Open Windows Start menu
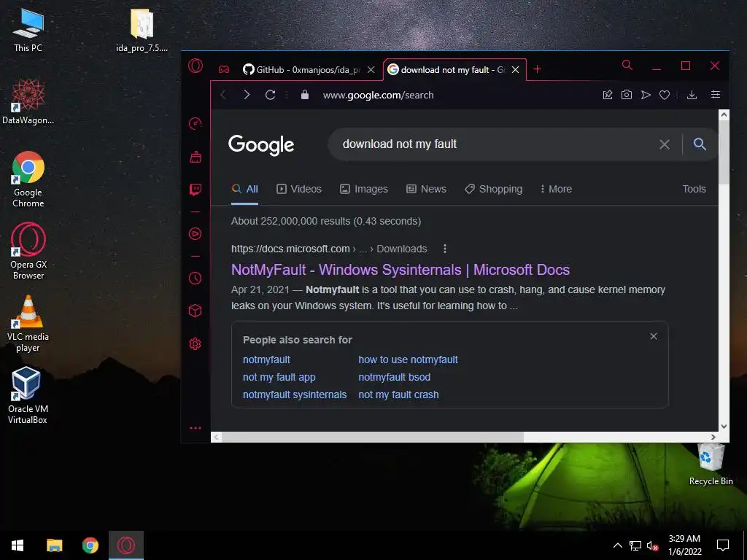The image size is (747, 560). pos(18,545)
